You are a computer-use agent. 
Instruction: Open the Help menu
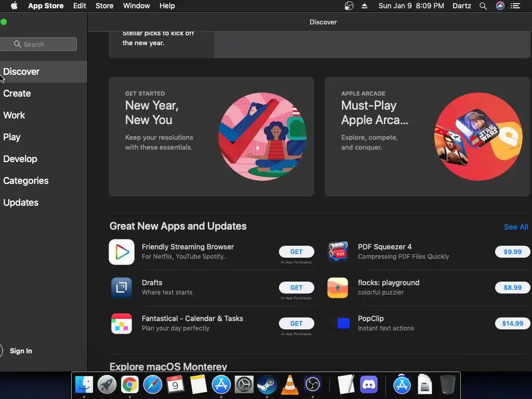(x=167, y=6)
